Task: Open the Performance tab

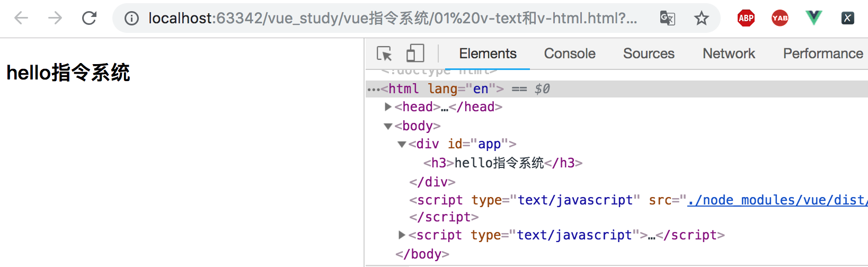Action: tap(823, 54)
